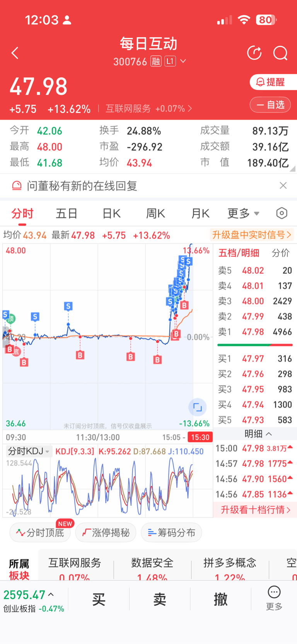Open 分时KDJ indicator dropdown
297x644 pixels.
click(x=29, y=451)
